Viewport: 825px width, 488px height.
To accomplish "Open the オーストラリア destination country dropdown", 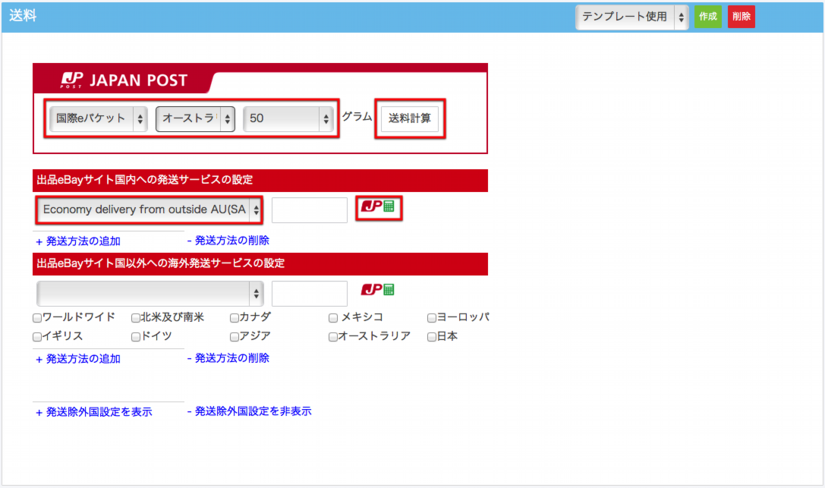I will [x=195, y=119].
